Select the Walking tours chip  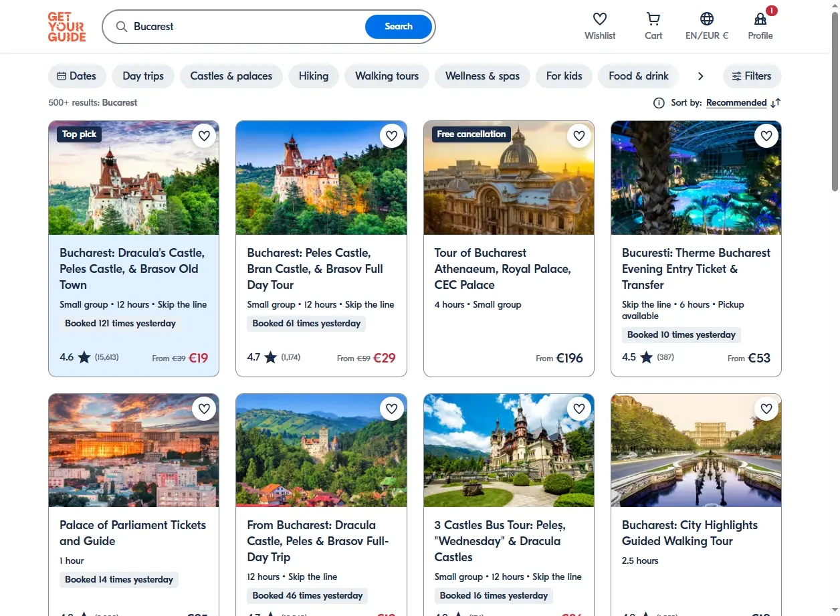tap(387, 76)
